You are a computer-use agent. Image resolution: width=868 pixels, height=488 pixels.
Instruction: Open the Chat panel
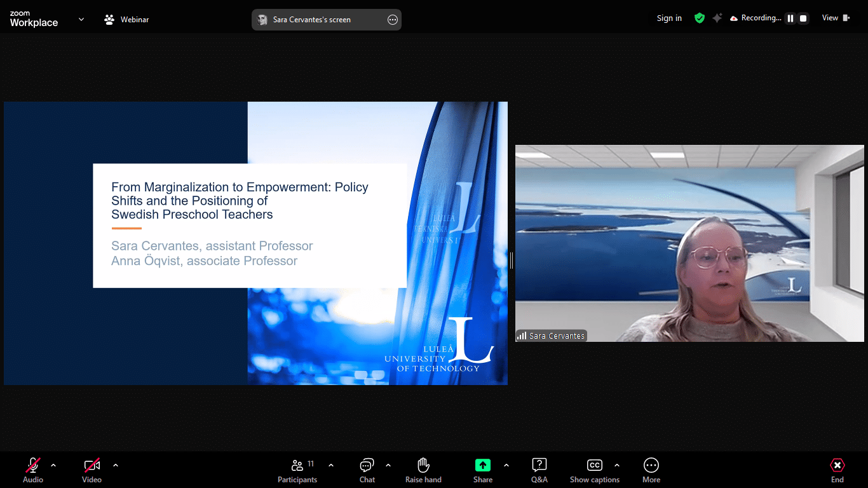click(x=367, y=470)
